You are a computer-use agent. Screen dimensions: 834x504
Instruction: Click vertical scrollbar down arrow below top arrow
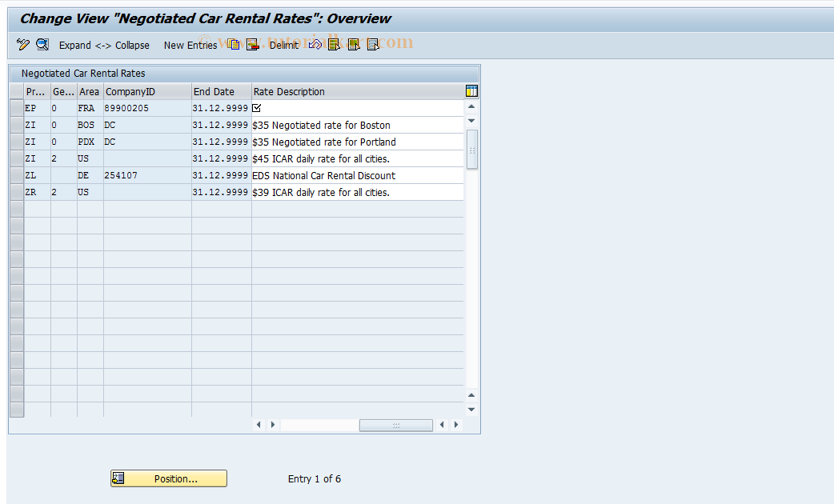[471, 121]
